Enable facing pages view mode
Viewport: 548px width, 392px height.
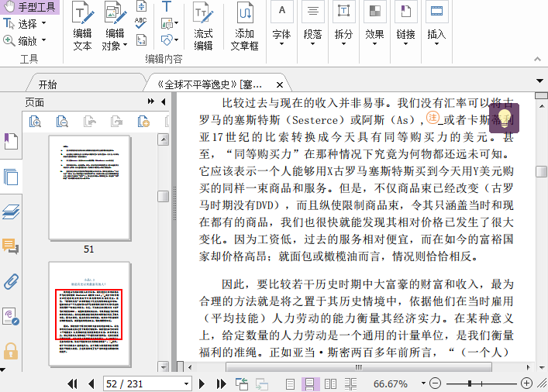(x=330, y=384)
